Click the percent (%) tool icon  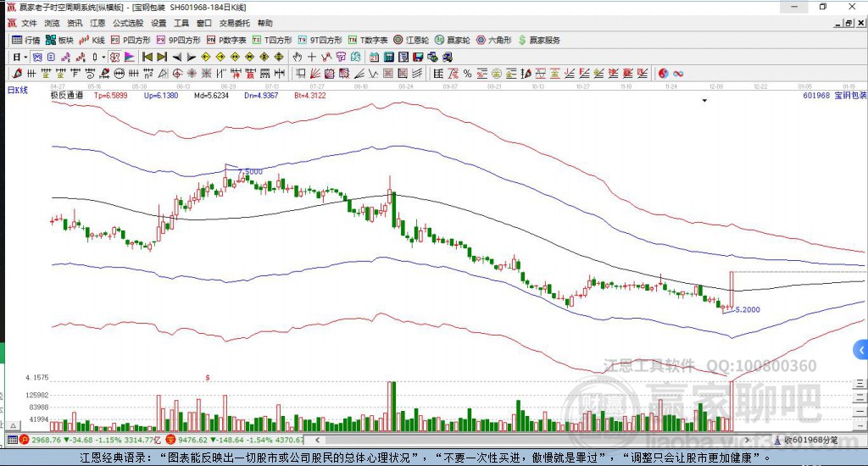pos(467,74)
